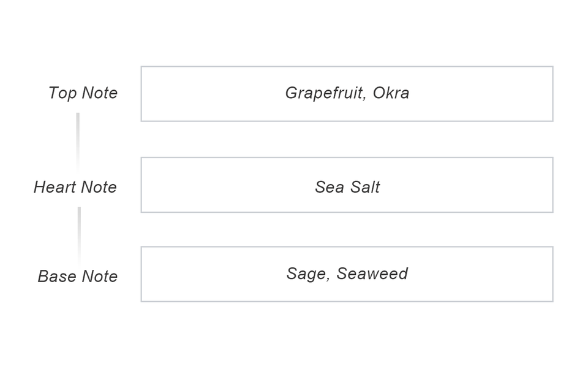Click the Top Note label

tap(83, 93)
